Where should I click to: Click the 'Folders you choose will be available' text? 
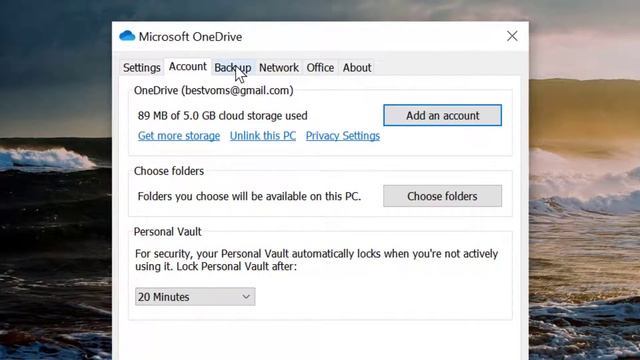(x=249, y=197)
